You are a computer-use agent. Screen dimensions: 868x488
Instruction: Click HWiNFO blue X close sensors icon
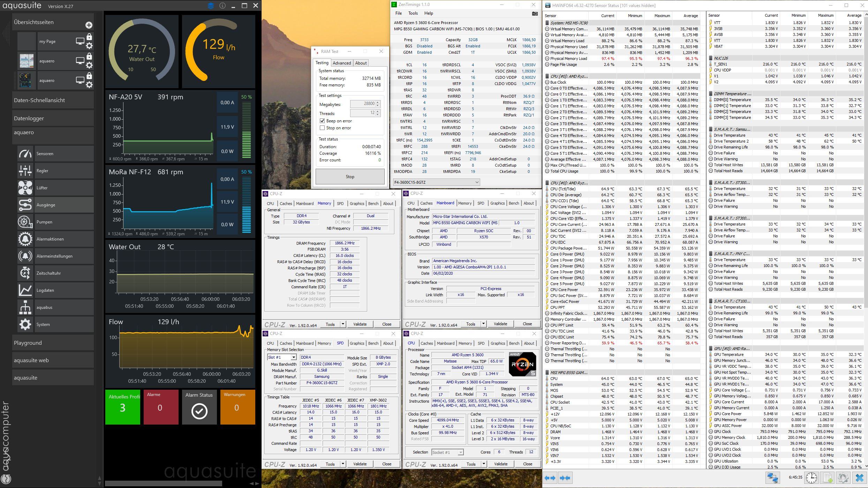[x=859, y=478]
